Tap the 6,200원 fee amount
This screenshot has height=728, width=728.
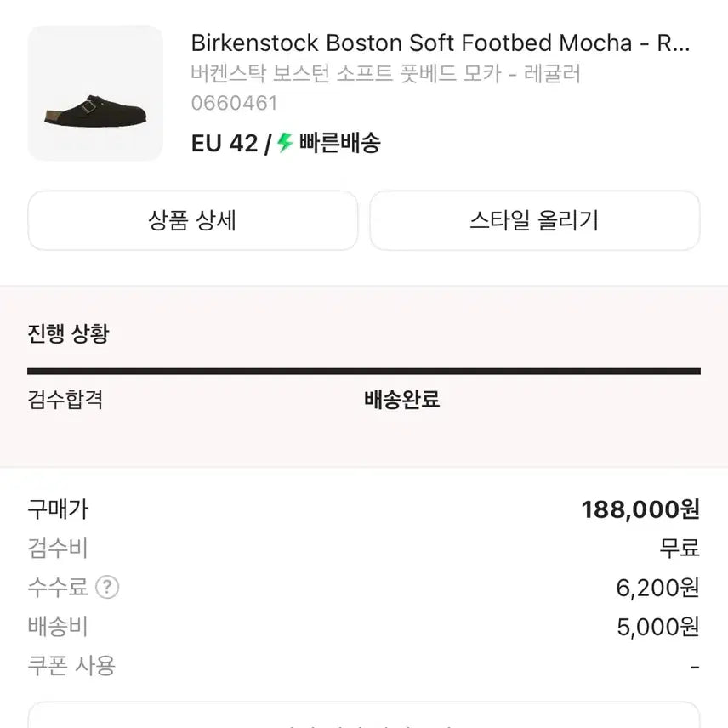(x=657, y=587)
